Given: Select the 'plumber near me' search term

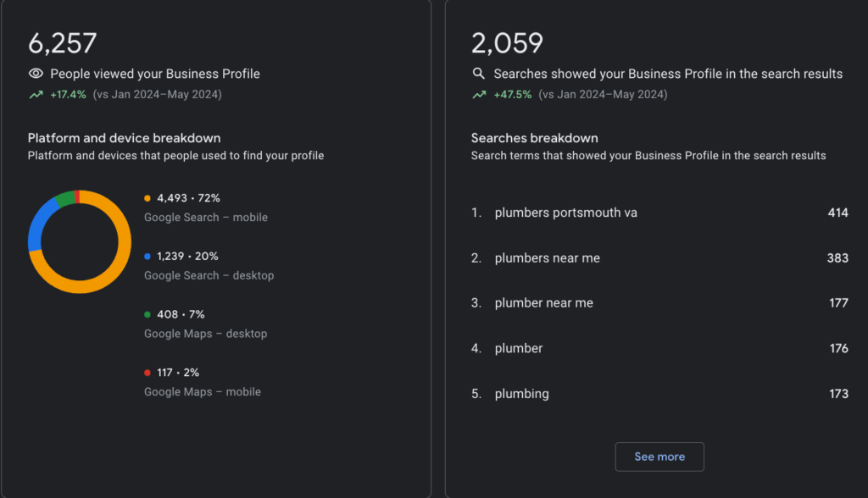Looking at the screenshot, I should pos(543,302).
